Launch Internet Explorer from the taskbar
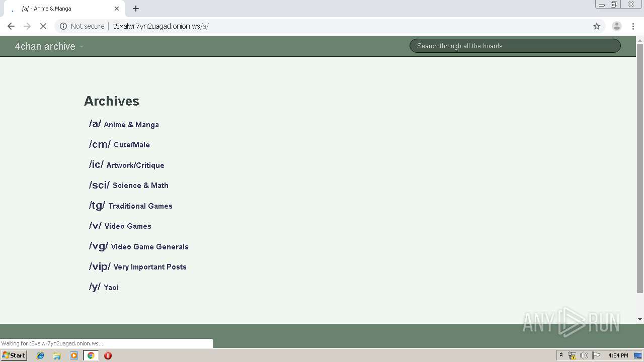Viewport: 644px width, 362px height. [40, 355]
